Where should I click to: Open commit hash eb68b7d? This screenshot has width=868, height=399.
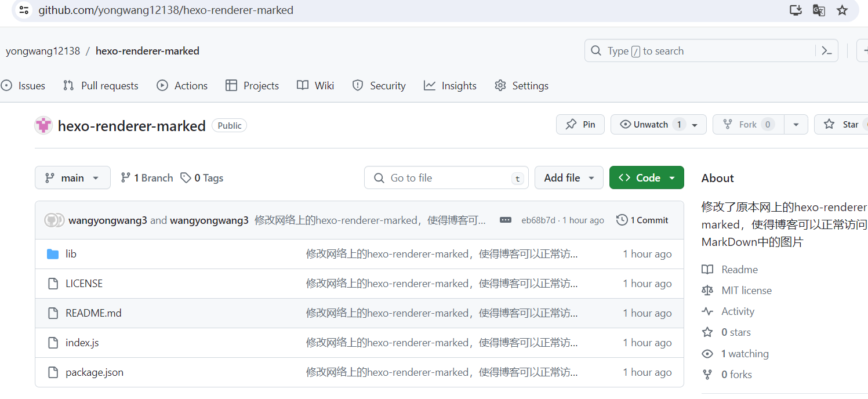[x=538, y=220]
